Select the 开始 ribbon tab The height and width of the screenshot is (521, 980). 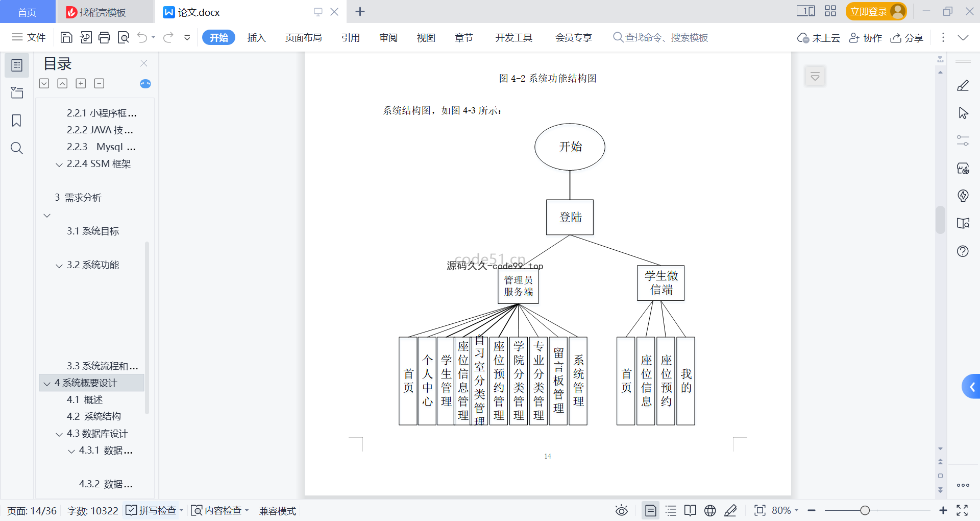218,37
